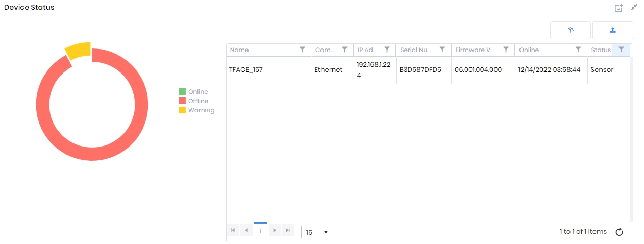Add widget image icon in header

618,8
